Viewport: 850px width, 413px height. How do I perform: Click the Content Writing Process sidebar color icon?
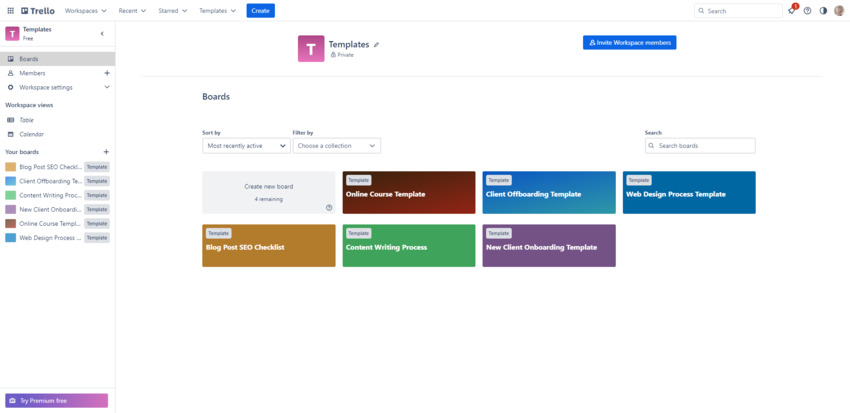click(x=11, y=195)
